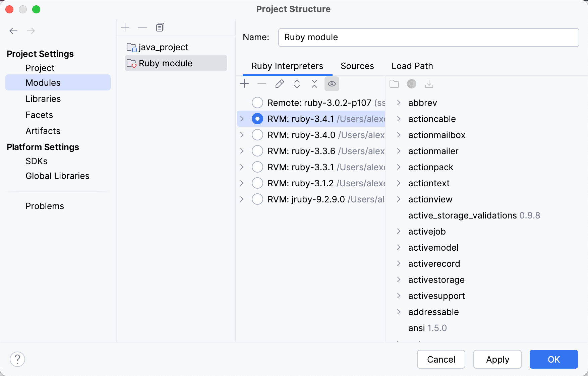Remove the selected interpreter

pyautogui.click(x=262, y=84)
